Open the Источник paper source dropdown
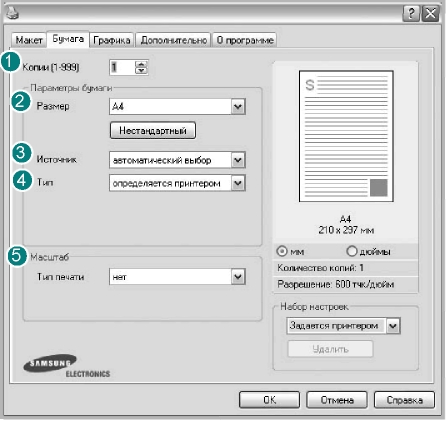The height and width of the screenshot is (421, 446). [x=238, y=160]
